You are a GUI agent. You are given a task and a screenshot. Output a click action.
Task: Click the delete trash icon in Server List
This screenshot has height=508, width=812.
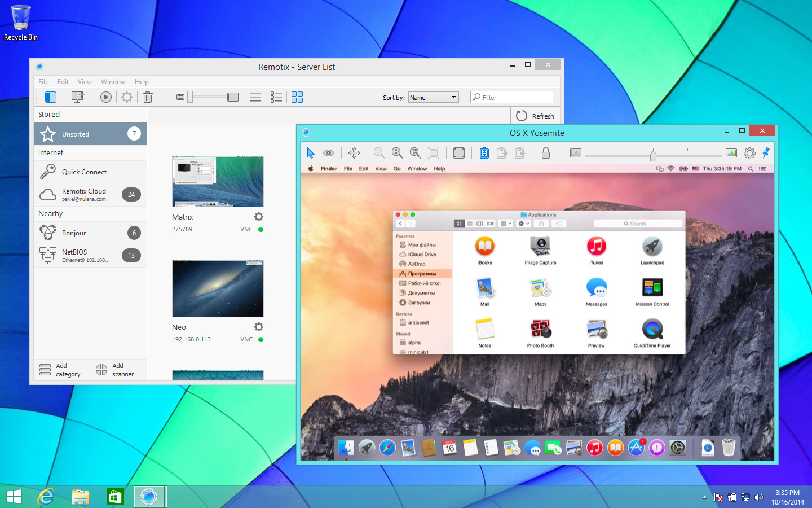click(x=148, y=97)
